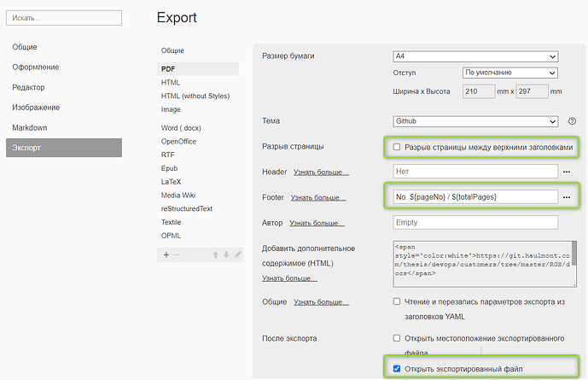
Task: Click the plus icon to add export format
Action: (166, 254)
